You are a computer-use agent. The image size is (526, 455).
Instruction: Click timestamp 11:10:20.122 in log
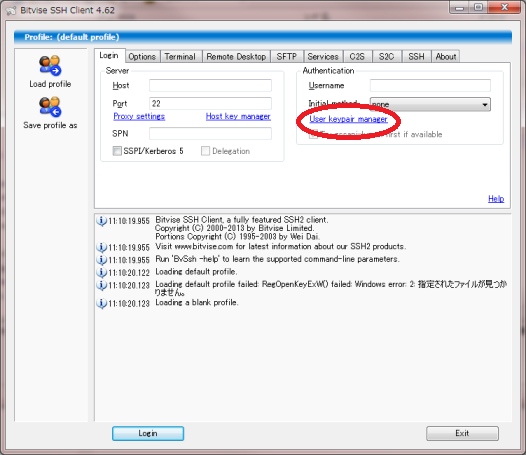coord(129,272)
